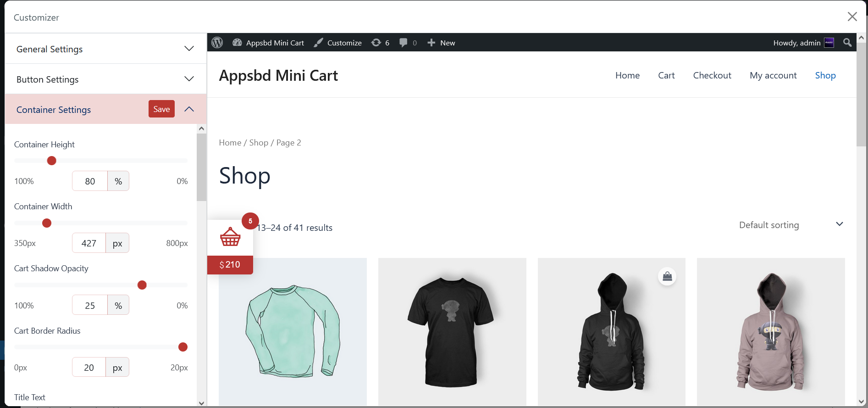Click the Shop breadcrumb link
868x408 pixels.
(259, 143)
